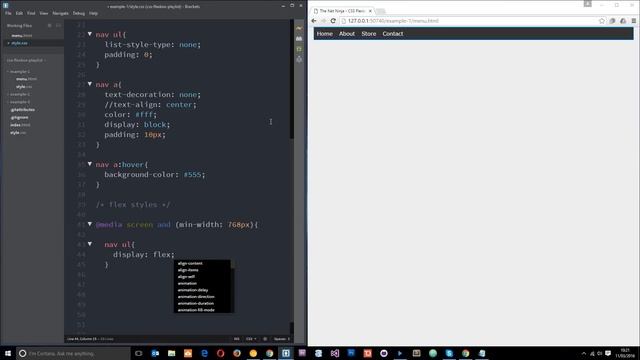Open Visual Studio from the taskbar
This screenshot has width=640, height=360.
click(335, 353)
